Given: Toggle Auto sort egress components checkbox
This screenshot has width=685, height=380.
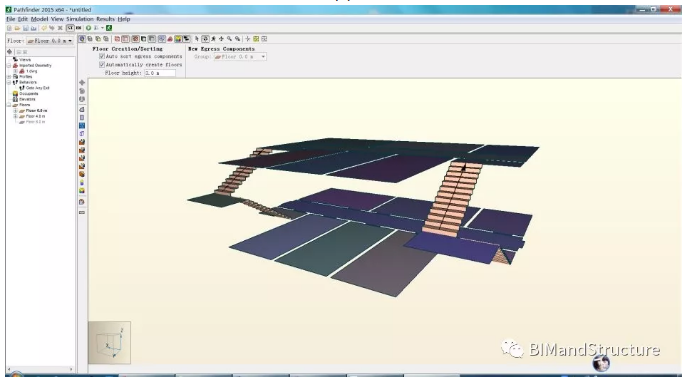Looking at the screenshot, I should [102, 56].
